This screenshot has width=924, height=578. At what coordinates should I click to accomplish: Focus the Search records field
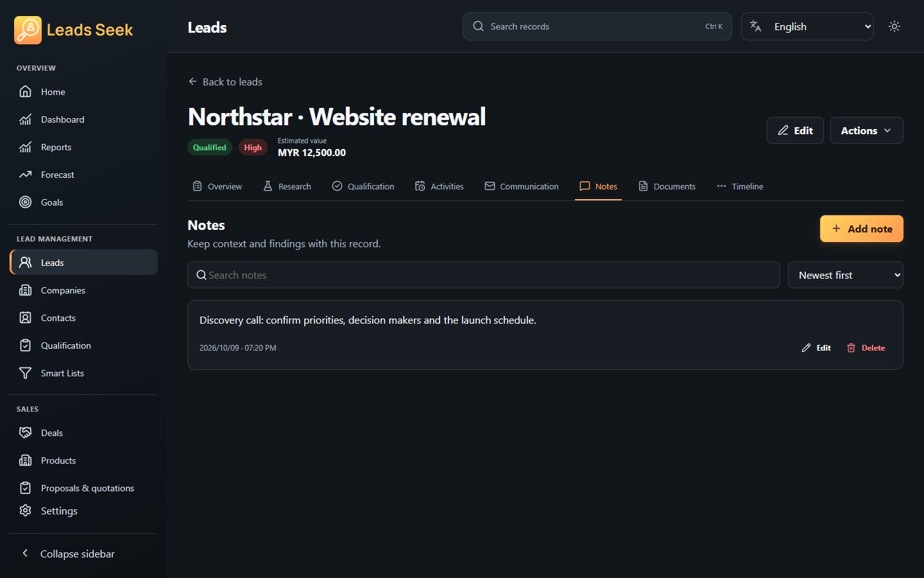(x=597, y=26)
